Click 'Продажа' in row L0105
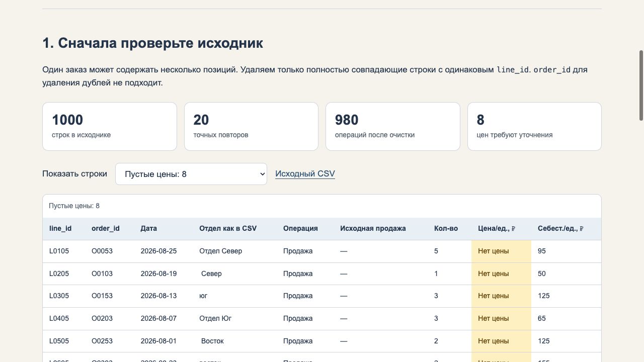This screenshot has width=644, height=362. click(298, 251)
